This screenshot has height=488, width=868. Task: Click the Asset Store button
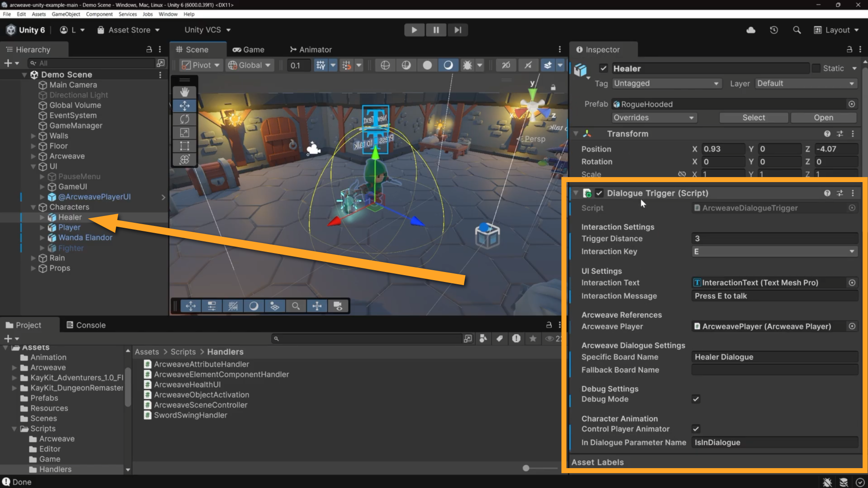coord(129,30)
